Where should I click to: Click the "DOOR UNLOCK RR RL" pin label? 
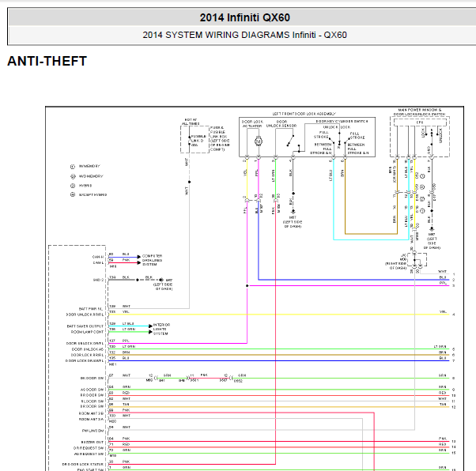(85, 315)
